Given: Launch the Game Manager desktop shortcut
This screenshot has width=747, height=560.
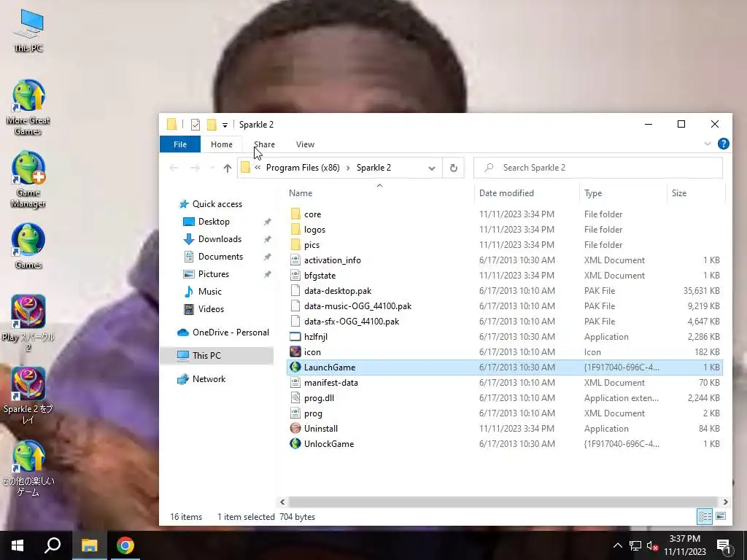Looking at the screenshot, I should pyautogui.click(x=28, y=180).
